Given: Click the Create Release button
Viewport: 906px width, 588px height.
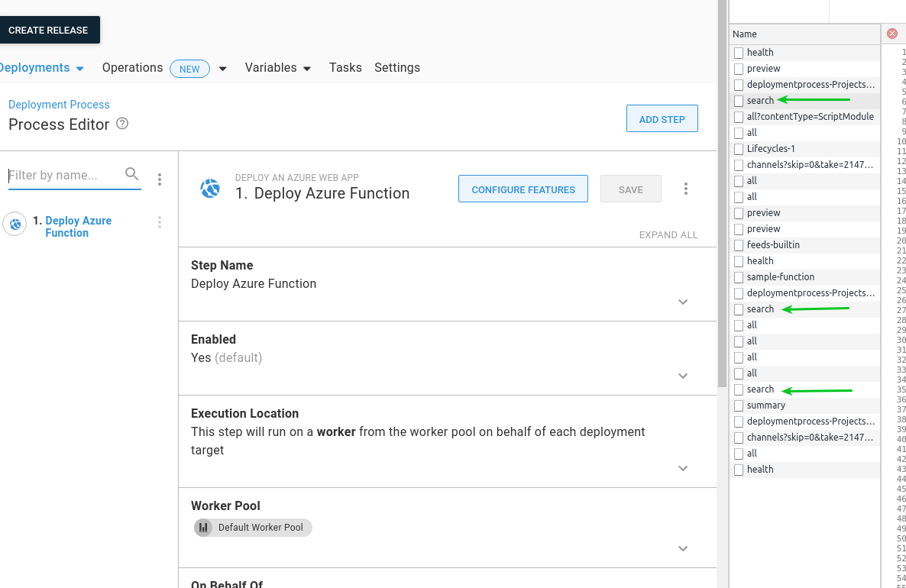Looking at the screenshot, I should tap(49, 30).
